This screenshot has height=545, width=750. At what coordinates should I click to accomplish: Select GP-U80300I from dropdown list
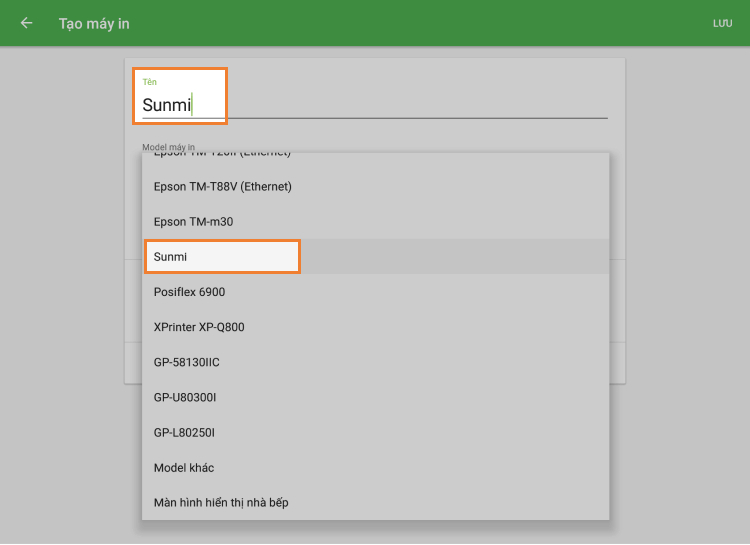(185, 397)
